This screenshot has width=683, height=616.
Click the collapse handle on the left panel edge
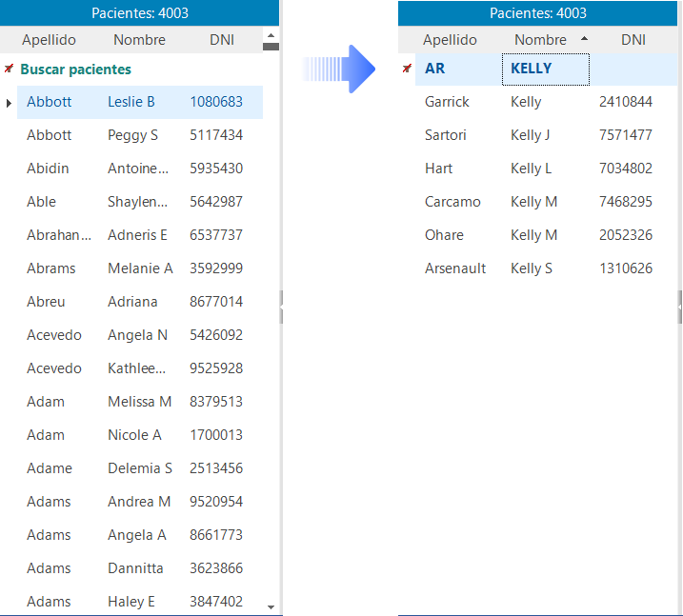coord(281,307)
